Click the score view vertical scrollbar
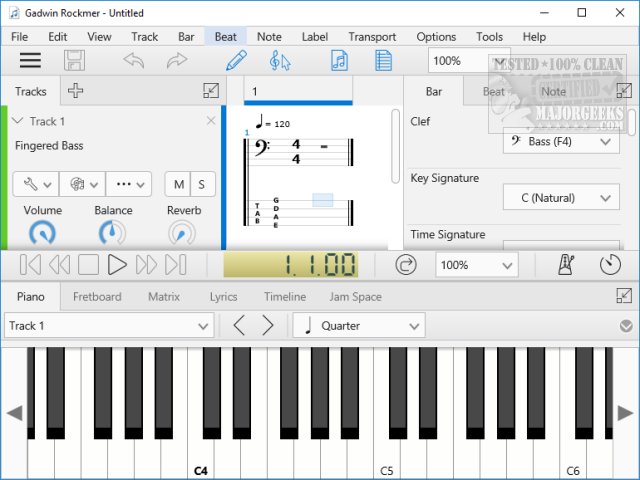Screen dimensions: 640x480 point(395,145)
